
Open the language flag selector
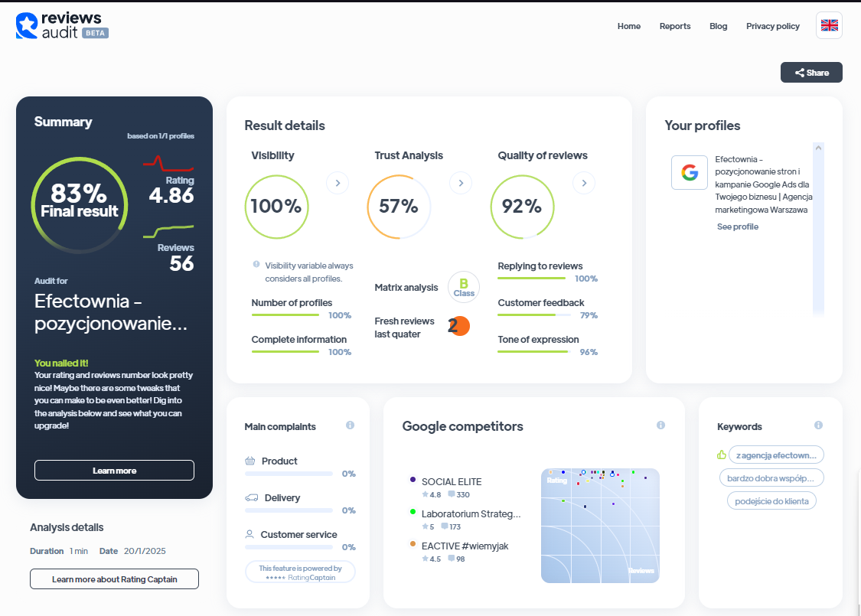pos(829,25)
